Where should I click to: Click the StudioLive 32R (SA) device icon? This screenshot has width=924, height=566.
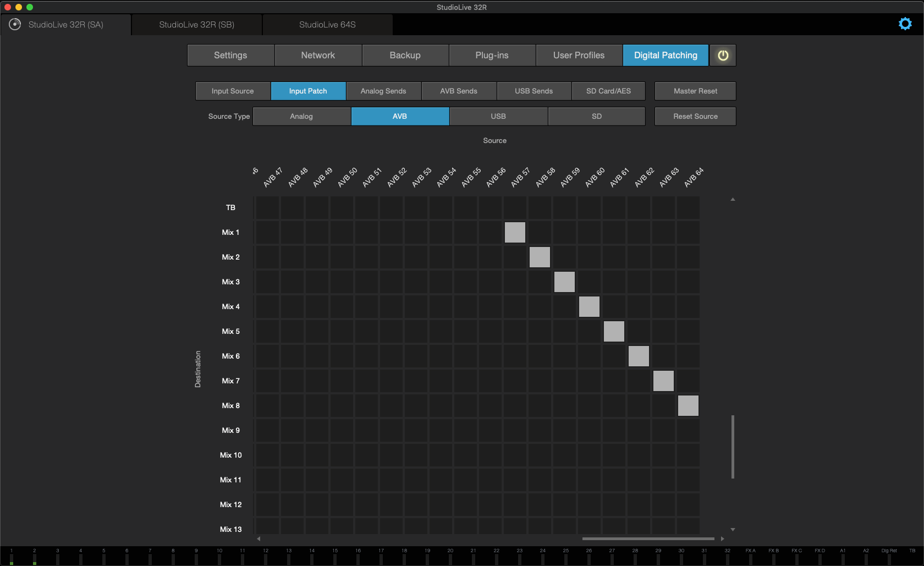15,24
